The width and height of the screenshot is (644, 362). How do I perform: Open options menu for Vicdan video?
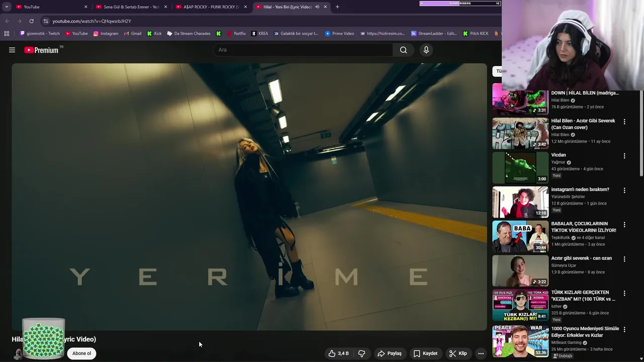tap(624, 156)
